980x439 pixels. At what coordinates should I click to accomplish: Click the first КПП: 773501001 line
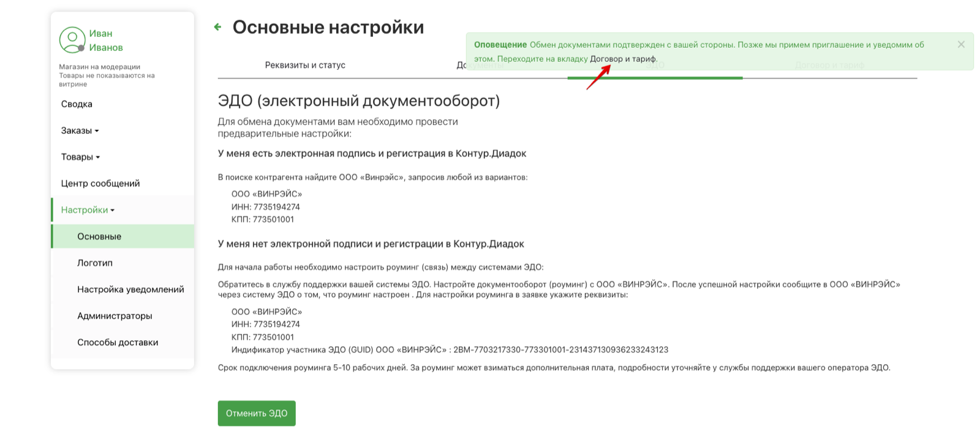click(263, 219)
